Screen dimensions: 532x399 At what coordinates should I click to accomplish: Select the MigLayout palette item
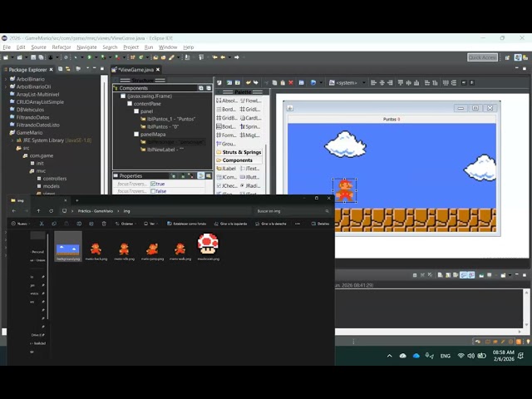[250, 135]
